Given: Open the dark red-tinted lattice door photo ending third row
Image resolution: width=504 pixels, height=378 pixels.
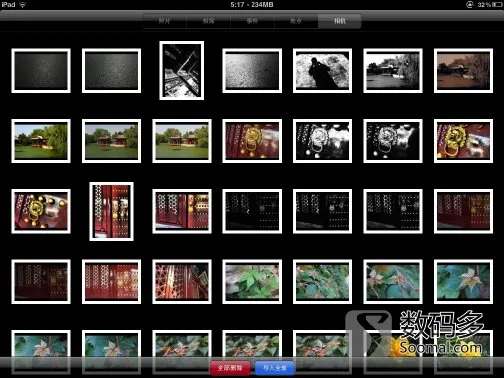Looking at the screenshot, I should point(463,211).
